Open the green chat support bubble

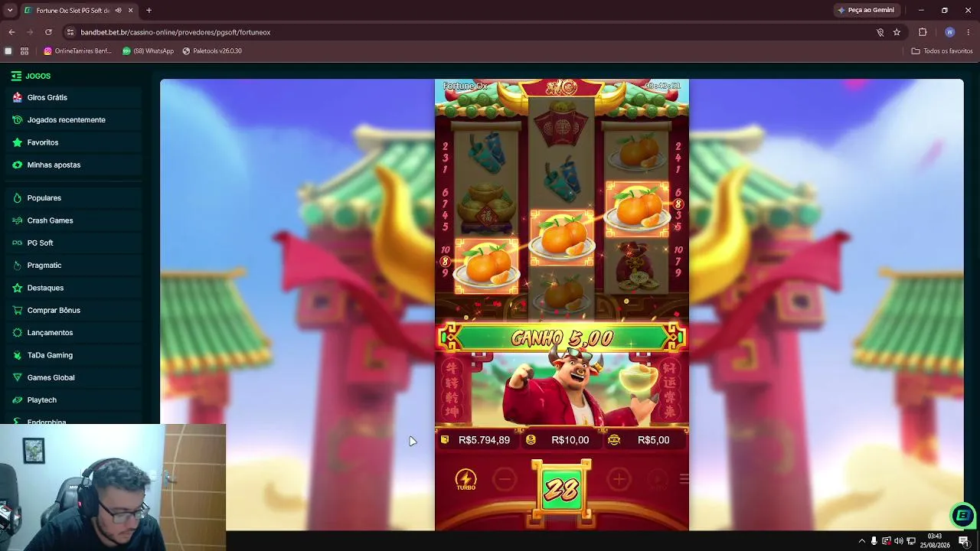(962, 515)
